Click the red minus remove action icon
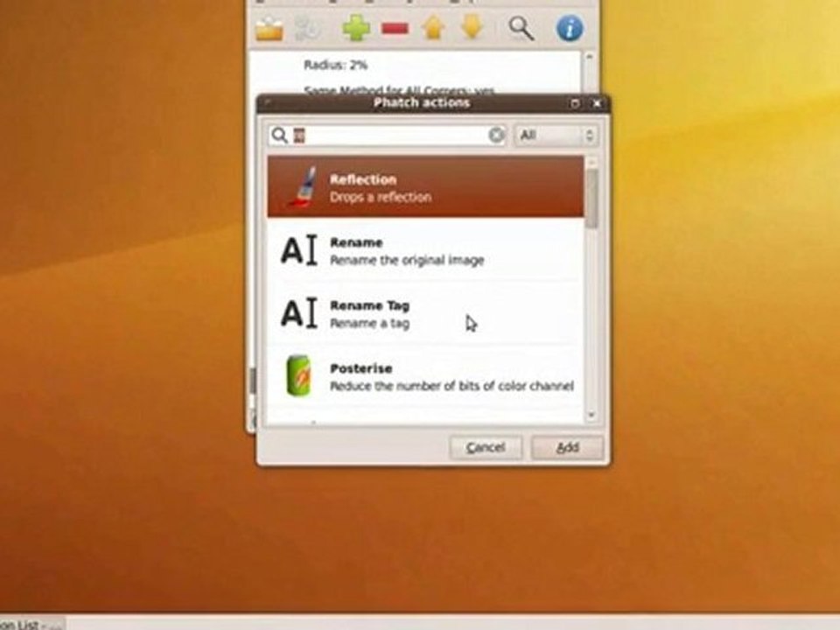 click(395, 28)
